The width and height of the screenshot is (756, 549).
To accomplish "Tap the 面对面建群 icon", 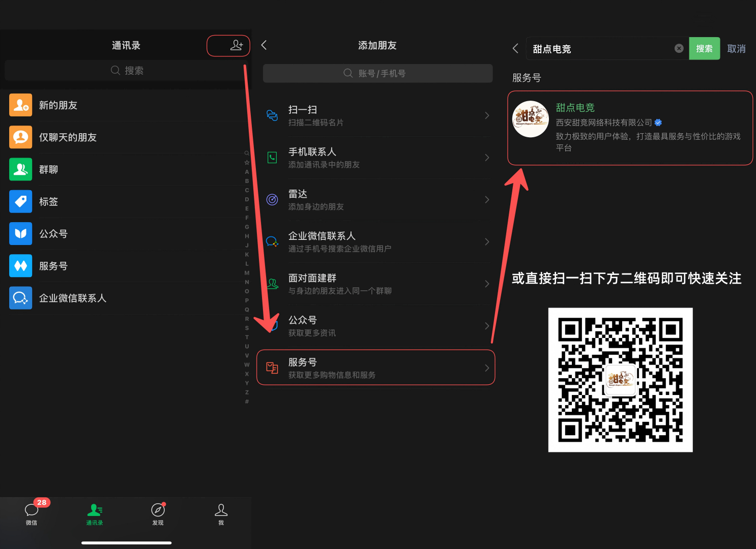I will pos(272,284).
